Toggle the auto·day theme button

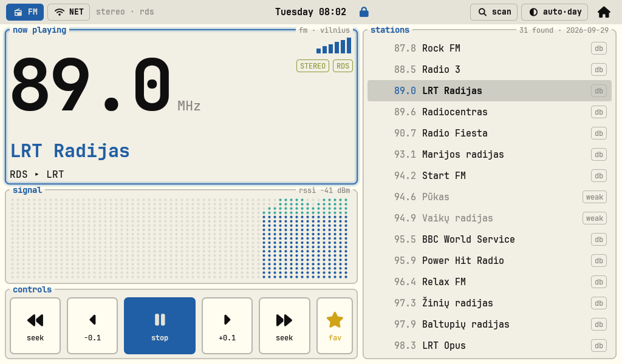pyautogui.click(x=555, y=12)
